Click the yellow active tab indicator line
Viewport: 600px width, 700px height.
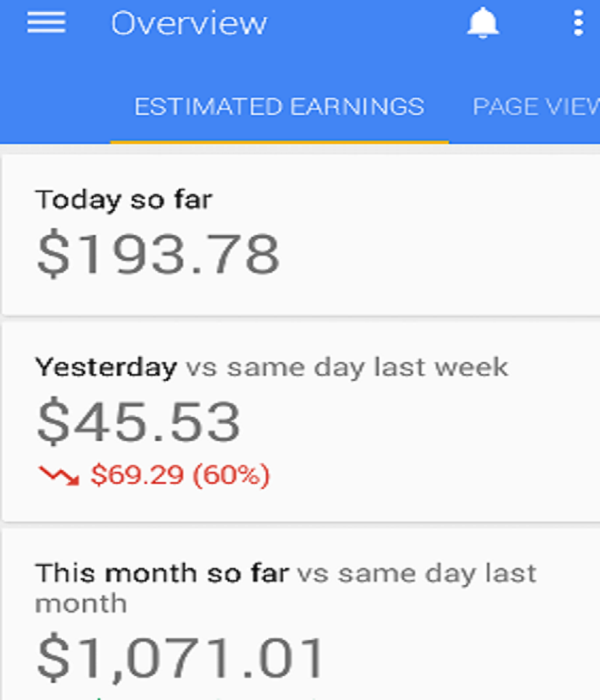tap(279, 140)
